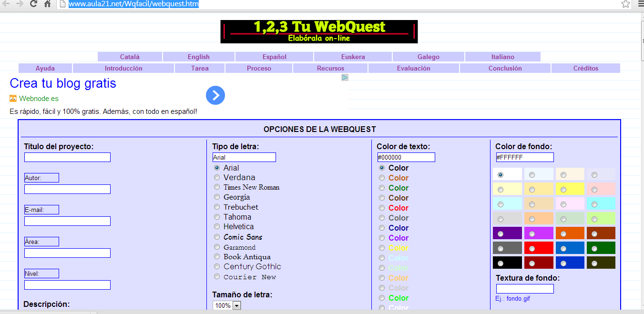The width and height of the screenshot is (644, 314).
Task: Choose the Helvetica font option
Action: coord(217,227)
